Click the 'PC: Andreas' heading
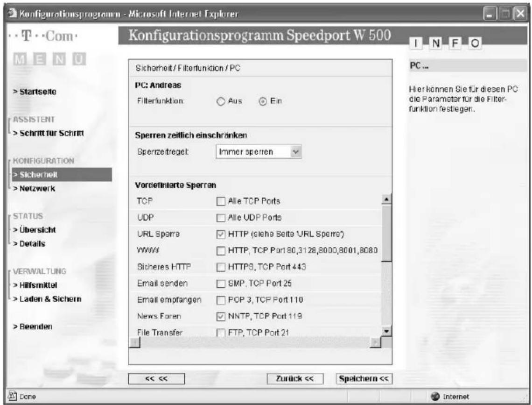 [x=158, y=85]
